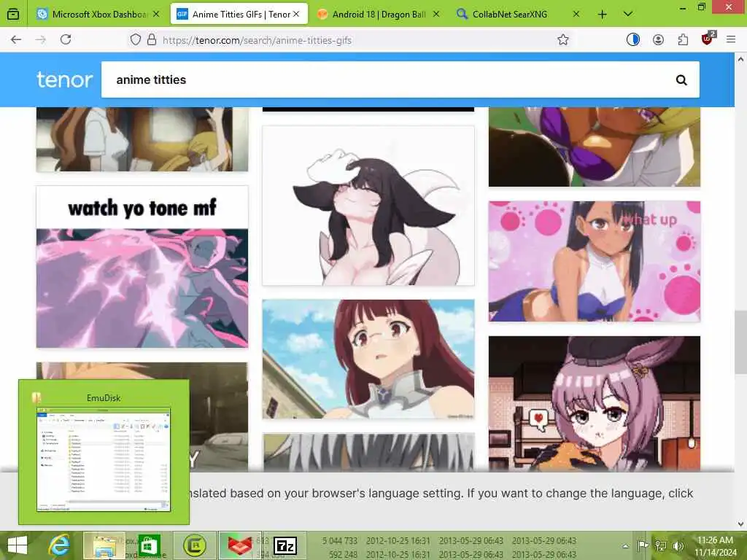This screenshot has height=560, width=747.
Task: Click the Tenor search magnifier icon
Action: [681, 80]
